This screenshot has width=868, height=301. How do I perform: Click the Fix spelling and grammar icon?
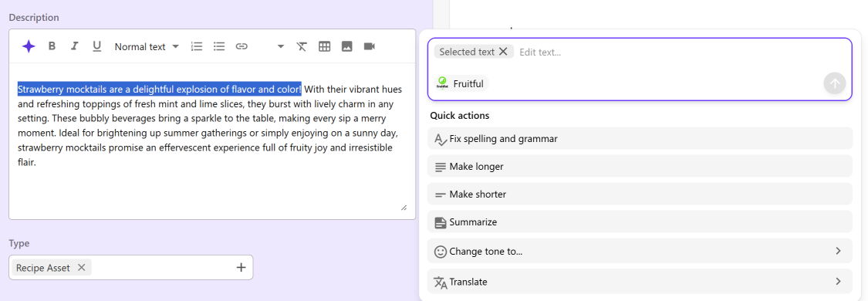pos(441,139)
